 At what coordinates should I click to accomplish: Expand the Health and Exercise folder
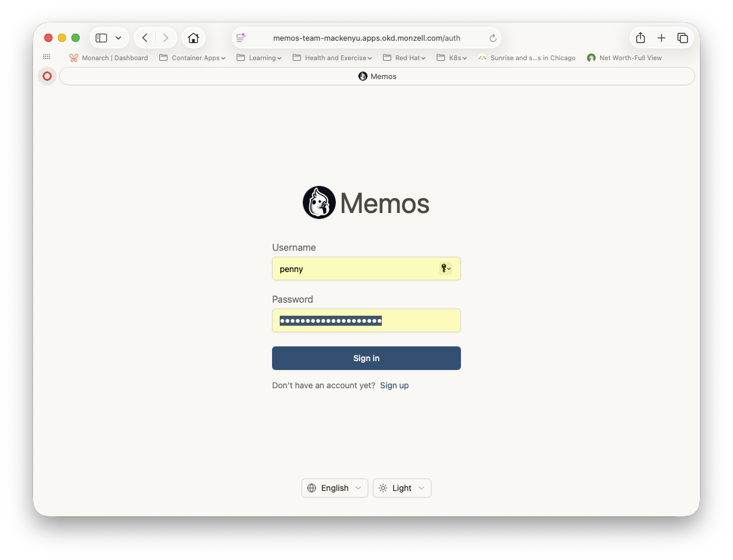coord(333,58)
